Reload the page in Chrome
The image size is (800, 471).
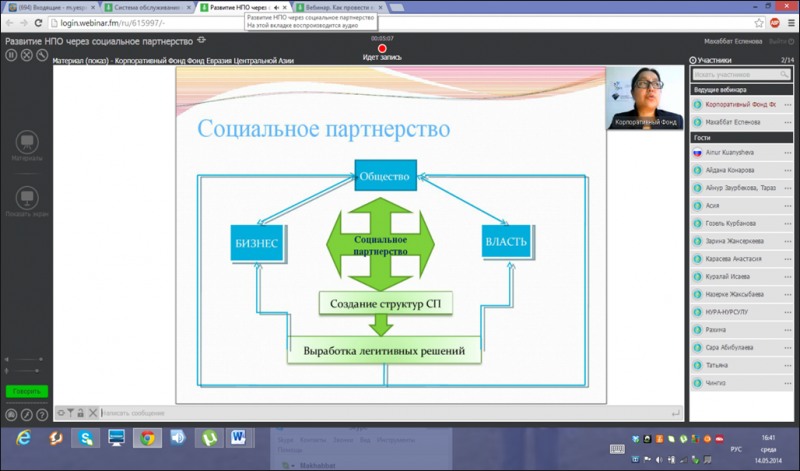click(38, 23)
